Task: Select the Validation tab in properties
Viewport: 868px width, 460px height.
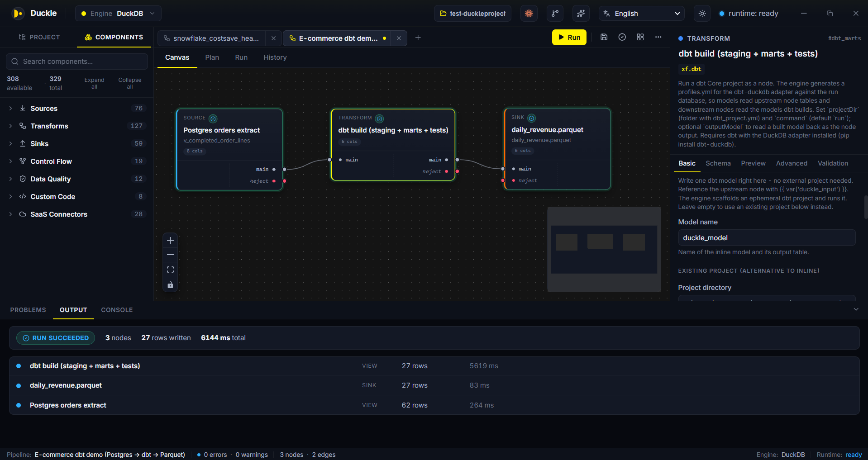Action: [833, 163]
